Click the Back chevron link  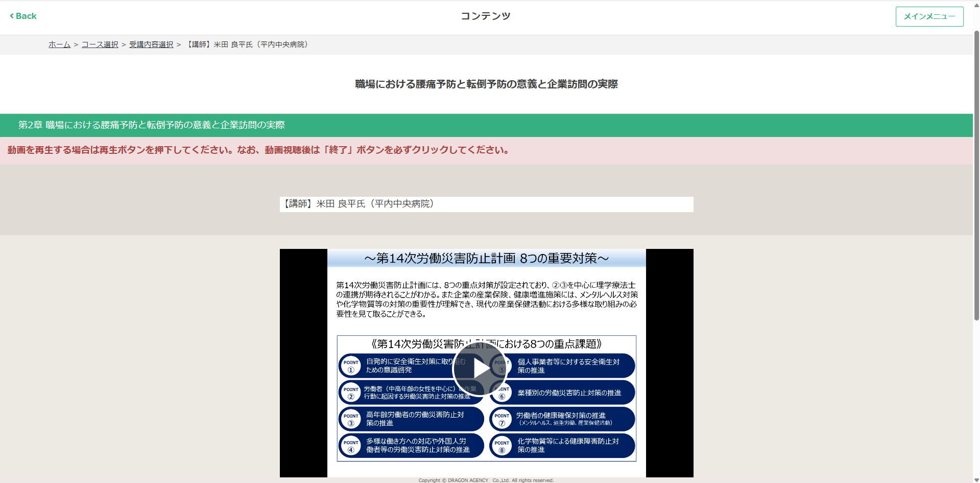[x=23, y=16]
